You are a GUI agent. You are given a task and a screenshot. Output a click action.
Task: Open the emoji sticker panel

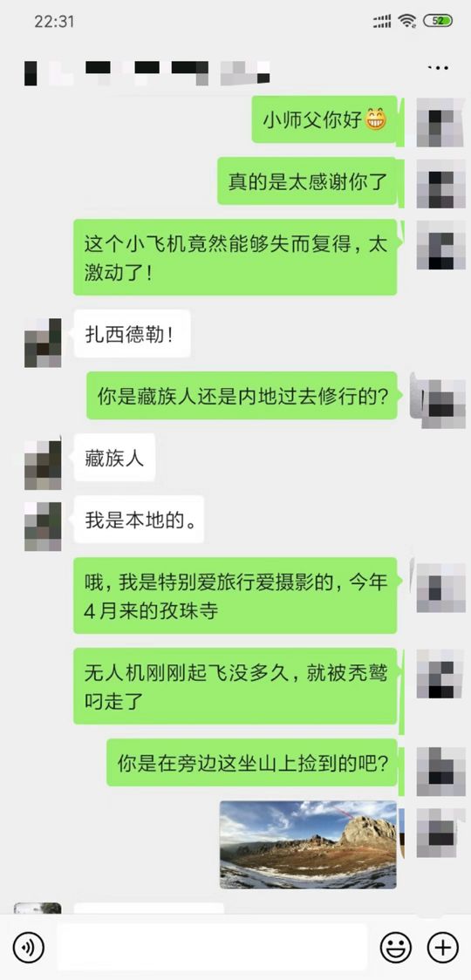[x=396, y=948]
